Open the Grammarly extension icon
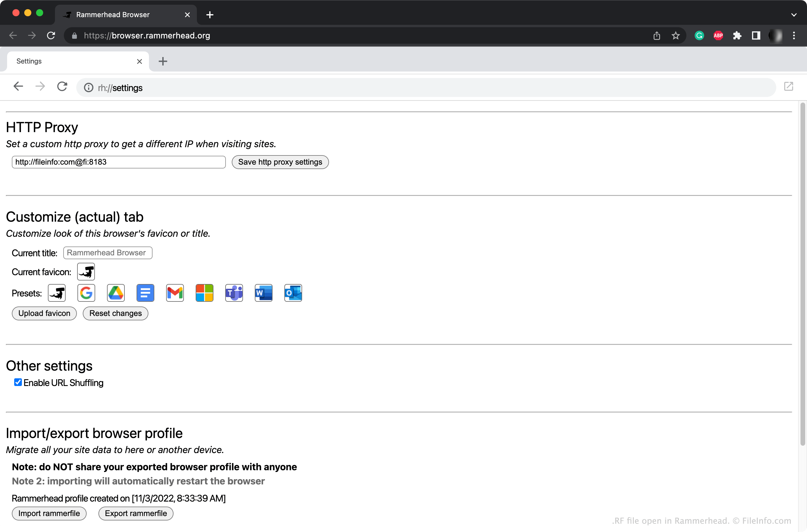Viewport: 807px width, 532px height. (699, 36)
